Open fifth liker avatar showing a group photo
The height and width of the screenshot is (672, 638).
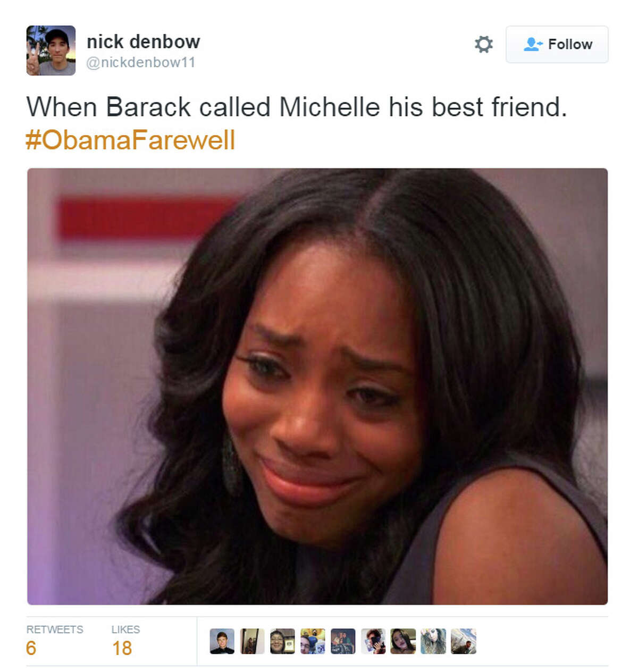coord(343,641)
